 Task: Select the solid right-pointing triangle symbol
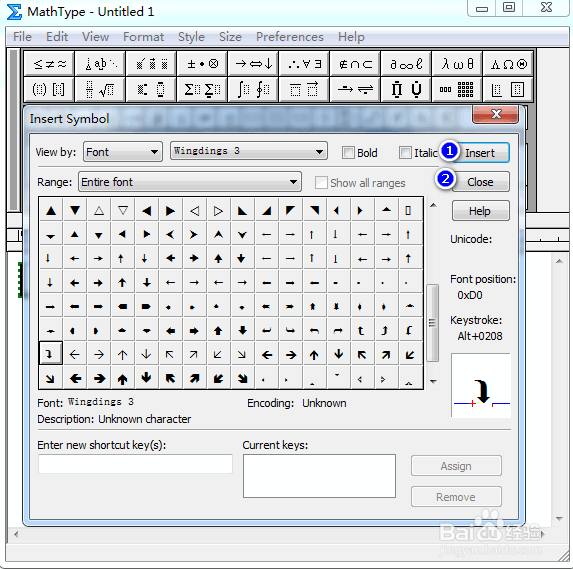(x=170, y=211)
